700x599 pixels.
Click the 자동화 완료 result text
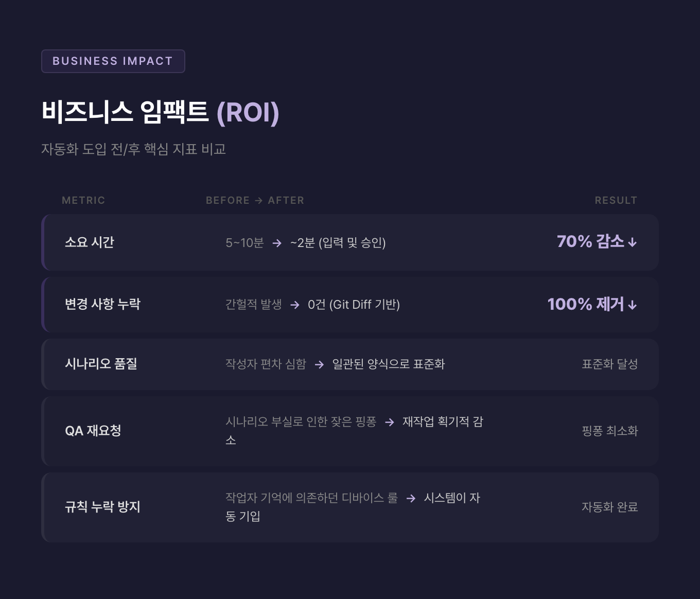[609, 507]
